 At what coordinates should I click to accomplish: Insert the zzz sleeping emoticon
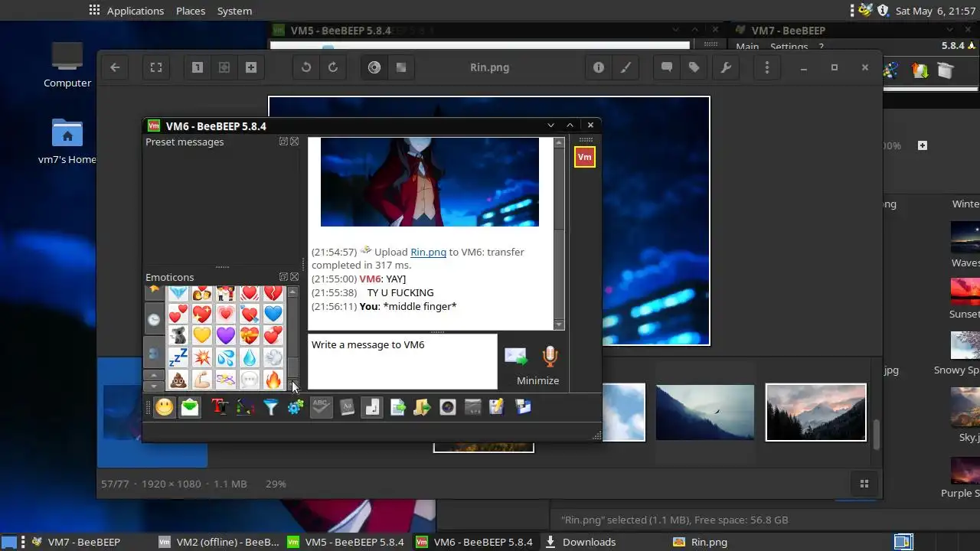pos(178,357)
